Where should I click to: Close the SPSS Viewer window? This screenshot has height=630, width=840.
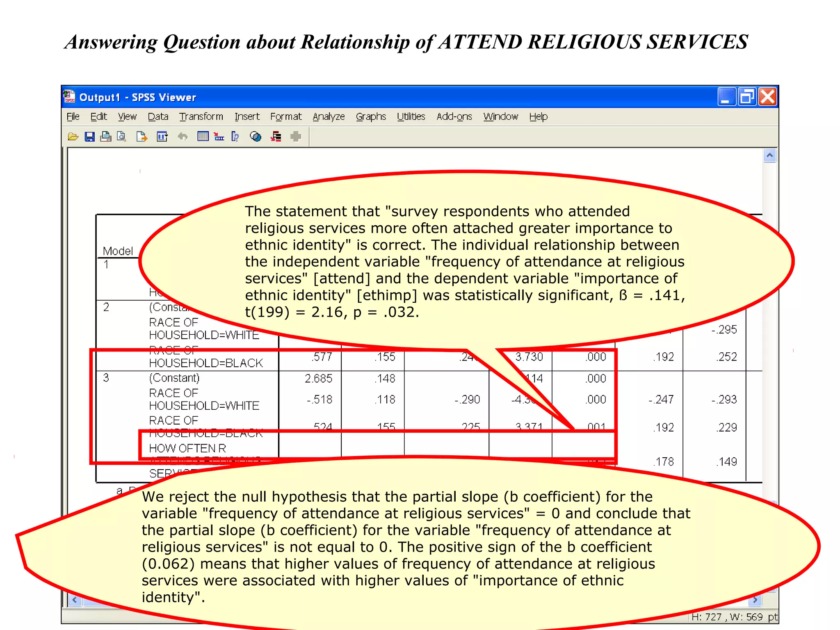767,97
